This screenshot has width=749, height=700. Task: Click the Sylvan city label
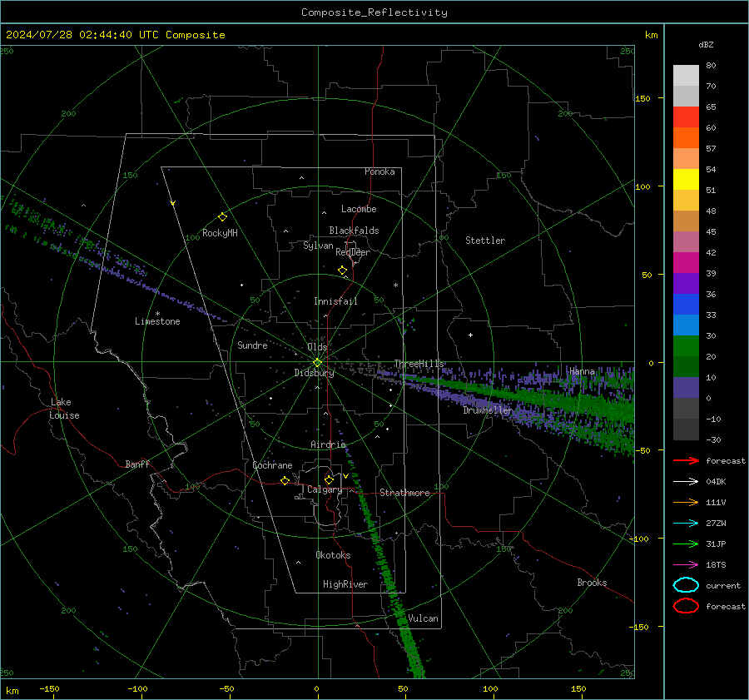pyautogui.click(x=318, y=246)
